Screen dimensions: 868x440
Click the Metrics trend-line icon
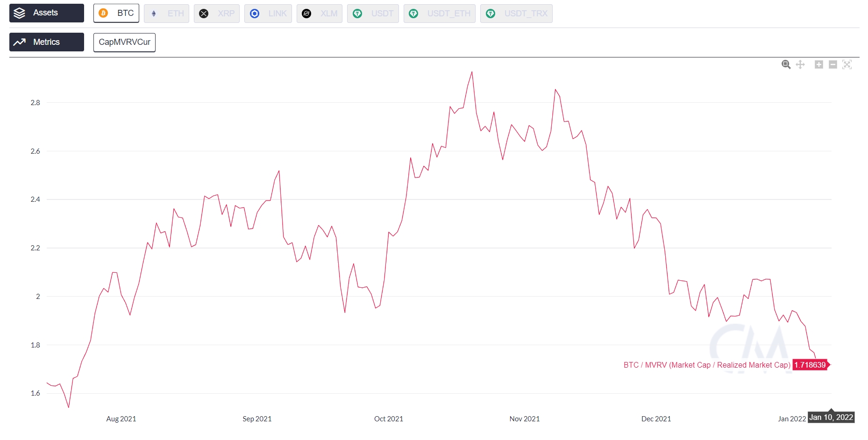(x=19, y=42)
